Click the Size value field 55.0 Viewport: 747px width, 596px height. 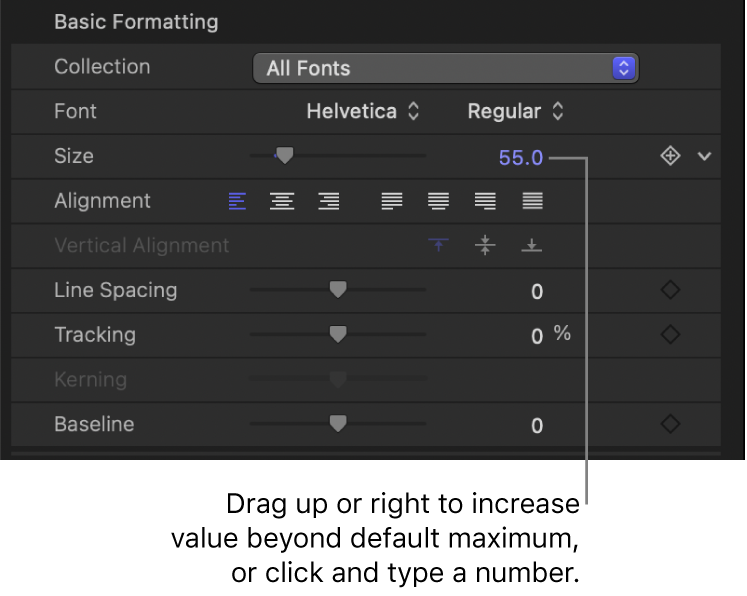(520, 157)
